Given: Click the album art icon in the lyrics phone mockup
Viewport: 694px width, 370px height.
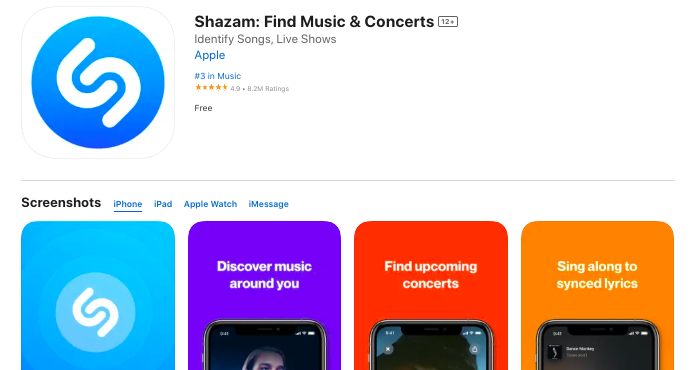Looking at the screenshot, I should pyautogui.click(x=555, y=352).
